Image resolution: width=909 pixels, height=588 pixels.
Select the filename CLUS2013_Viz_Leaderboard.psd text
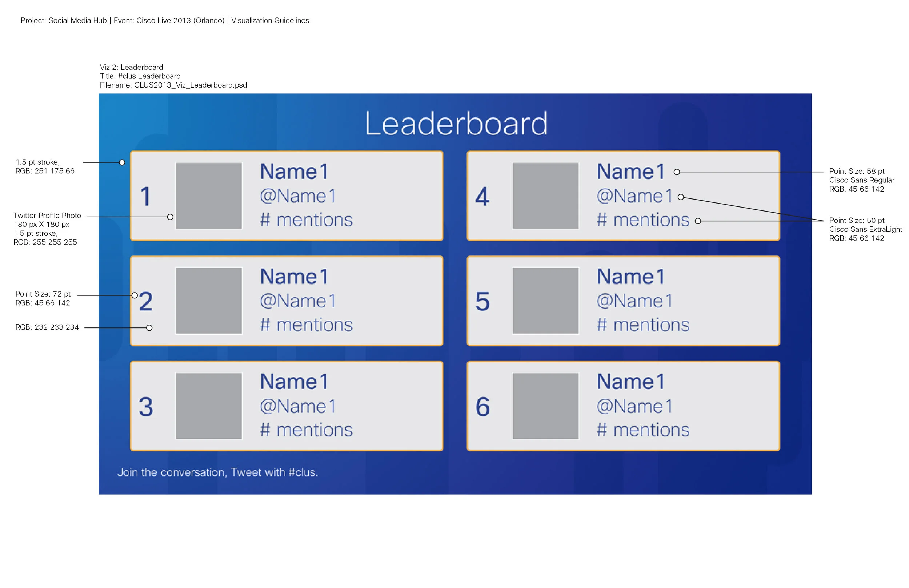(x=174, y=85)
